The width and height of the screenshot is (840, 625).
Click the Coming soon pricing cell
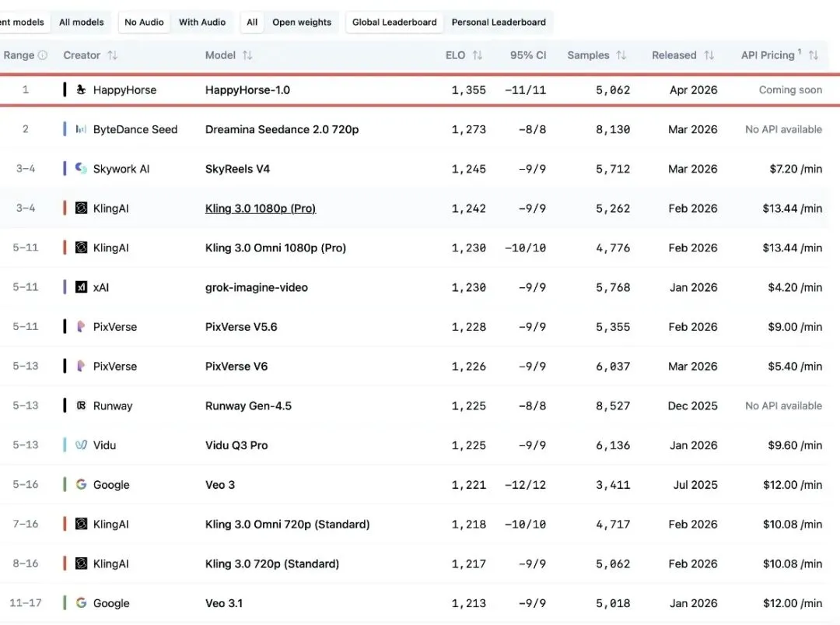790,90
